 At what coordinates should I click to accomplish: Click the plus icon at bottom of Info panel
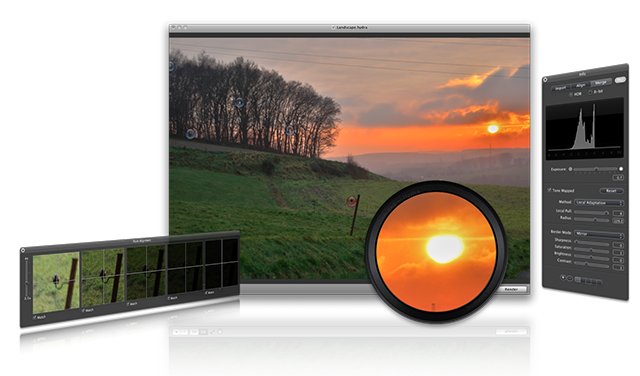coord(563,278)
